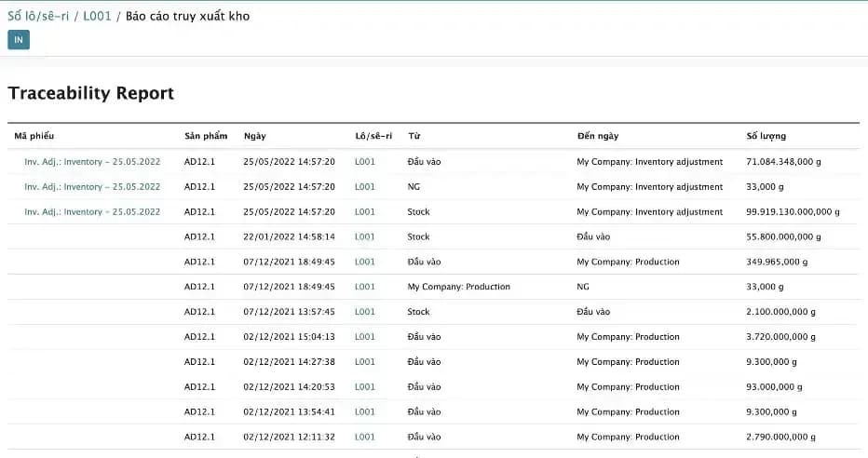
Task: Open L001 lot link dated 02/12/2021 14:27:38
Action: point(365,362)
